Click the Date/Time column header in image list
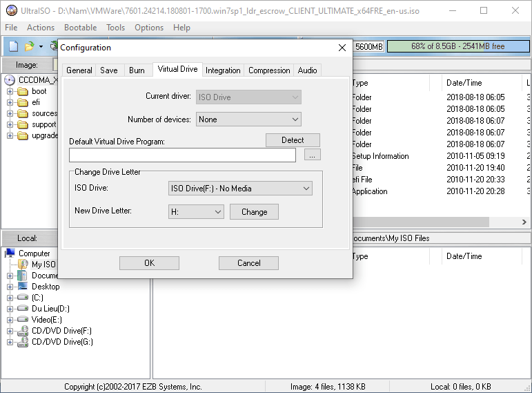Screen dimensions: 532x393 tap(481, 83)
